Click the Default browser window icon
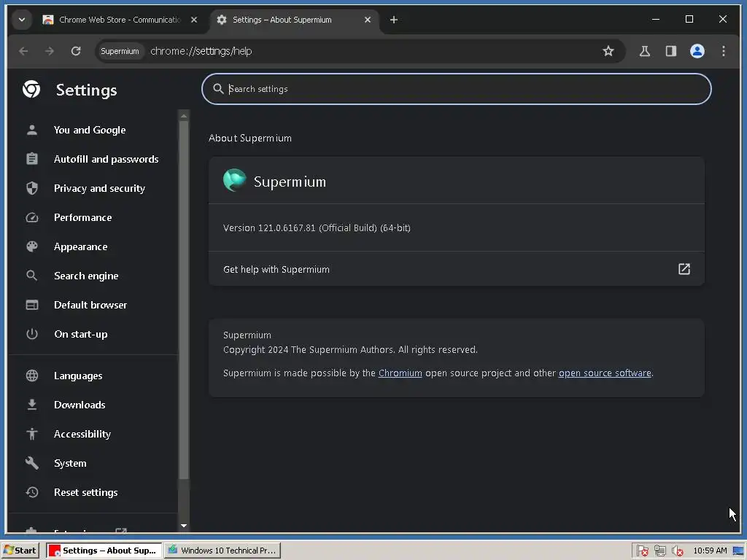 pos(32,305)
